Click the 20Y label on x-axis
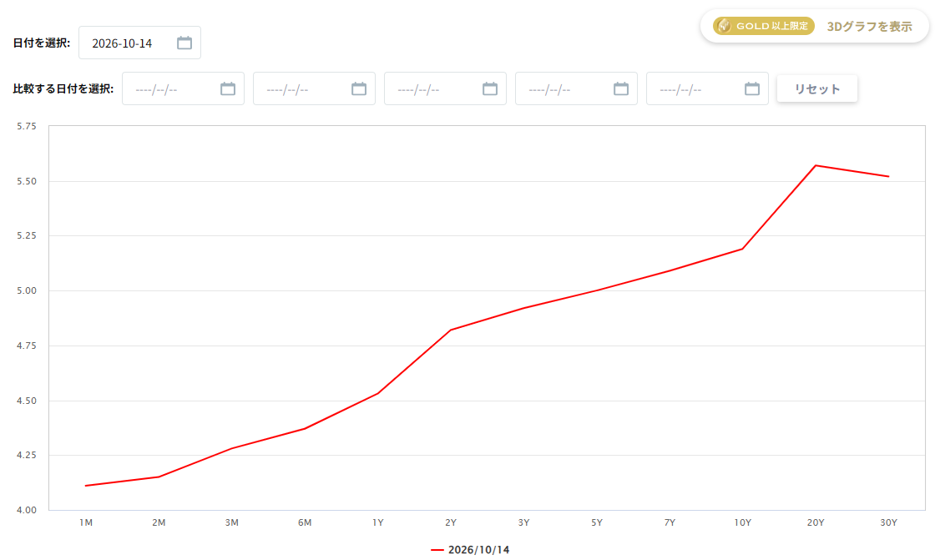 click(x=816, y=522)
